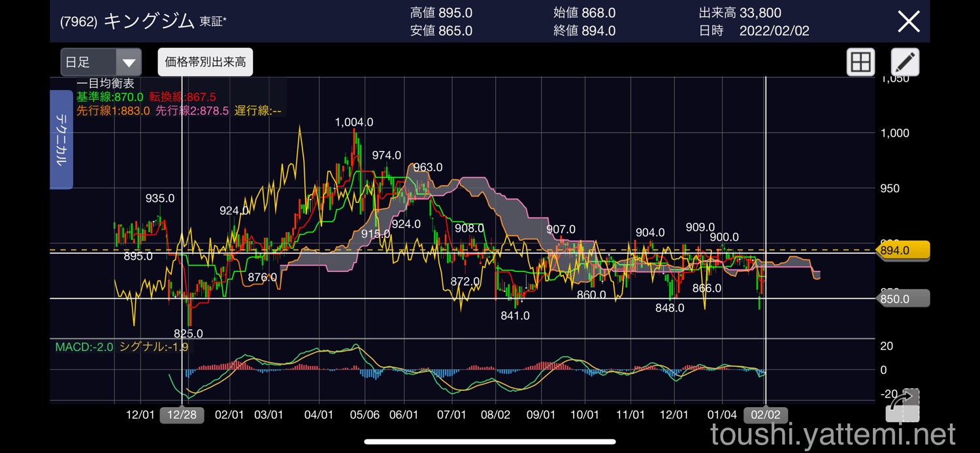The height and width of the screenshot is (453, 980).
Task: Tap the 1,004.0 peak price label
Action: (354, 122)
